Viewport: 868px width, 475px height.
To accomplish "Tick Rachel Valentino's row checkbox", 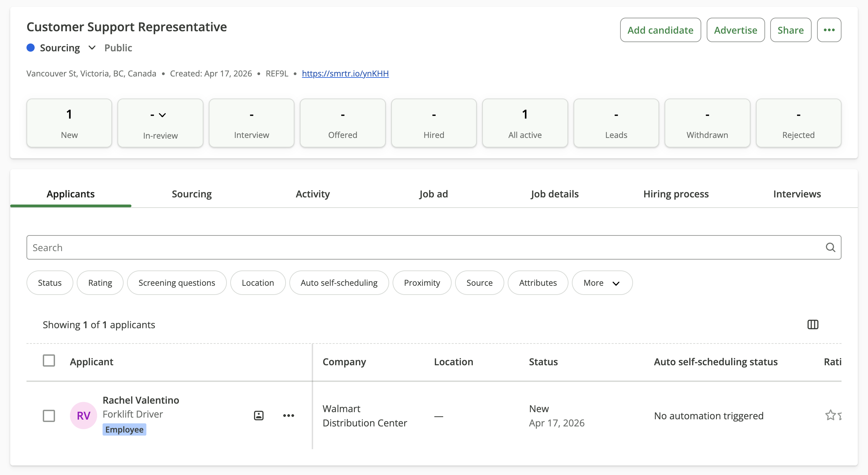I will 49,416.
